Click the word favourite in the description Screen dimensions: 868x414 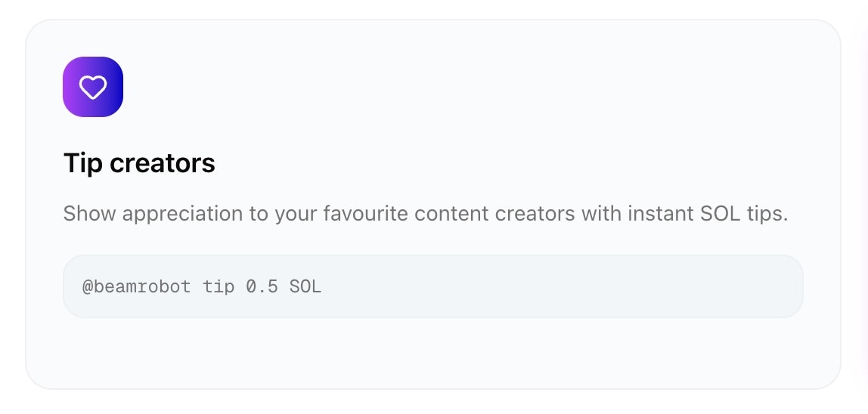pyautogui.click(x=366, y=213)
